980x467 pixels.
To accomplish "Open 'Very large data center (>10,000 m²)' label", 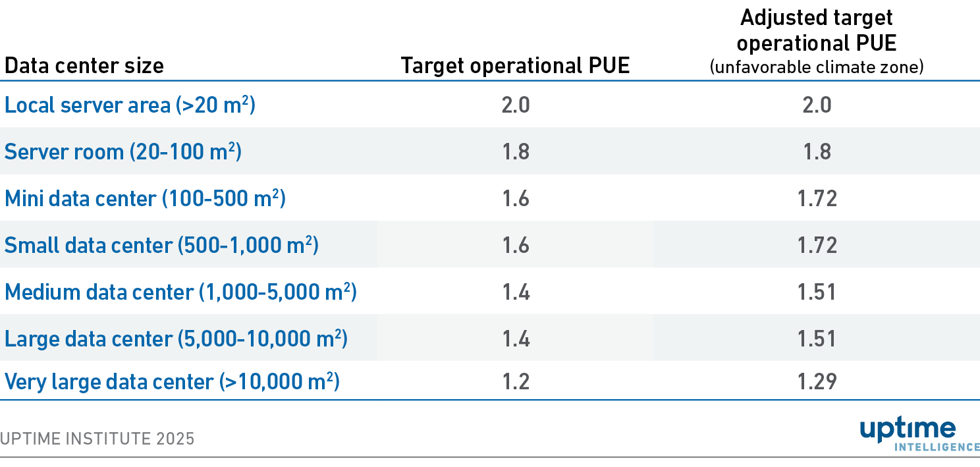I will click(172, 381).
